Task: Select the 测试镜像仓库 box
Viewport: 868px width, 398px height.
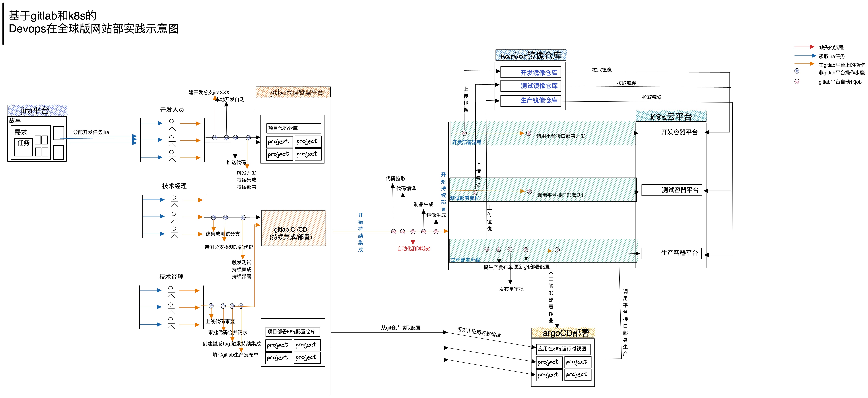Action: click(531, 86)
